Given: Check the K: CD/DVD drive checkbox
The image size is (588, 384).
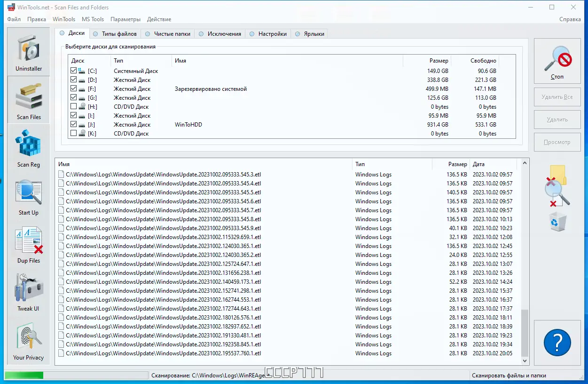Looking at the screenshot, I should [x=73, y=133].
